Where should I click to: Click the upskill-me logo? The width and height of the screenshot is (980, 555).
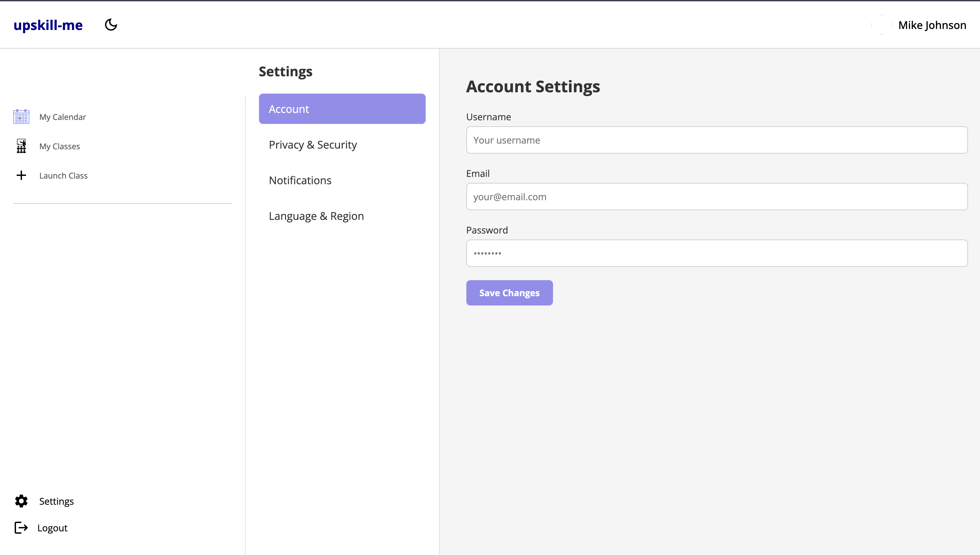pos(48,25)
